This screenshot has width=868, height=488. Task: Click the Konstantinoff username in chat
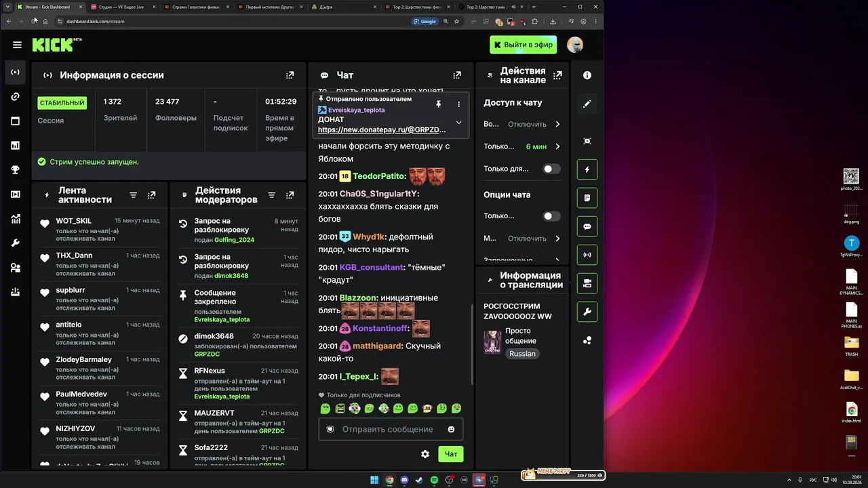380,329
